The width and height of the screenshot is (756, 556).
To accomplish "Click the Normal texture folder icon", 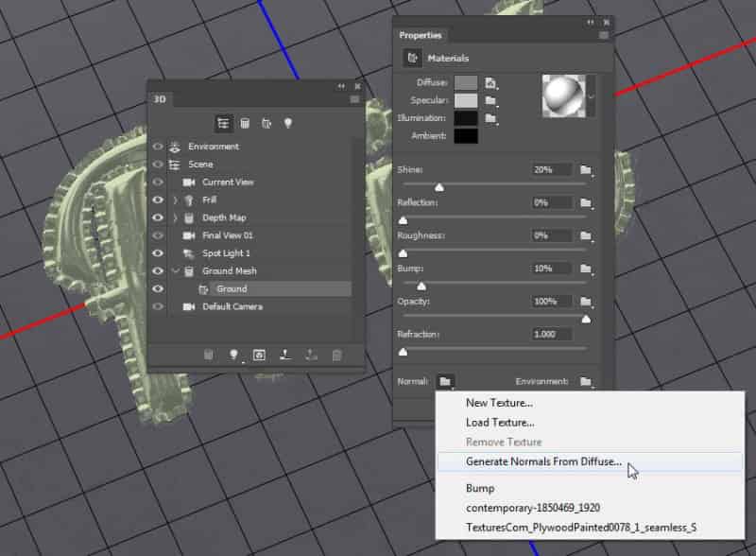I will (x=445, y=381).
